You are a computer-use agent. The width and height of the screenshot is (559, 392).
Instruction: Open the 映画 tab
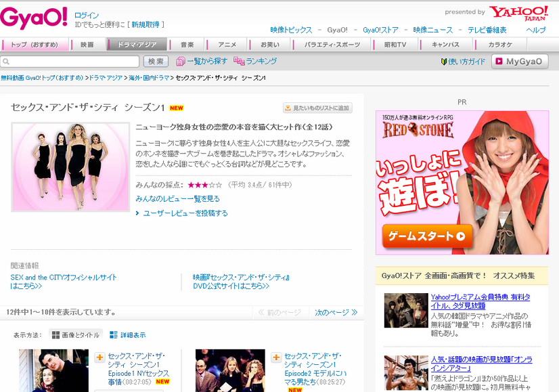point(87,45)
